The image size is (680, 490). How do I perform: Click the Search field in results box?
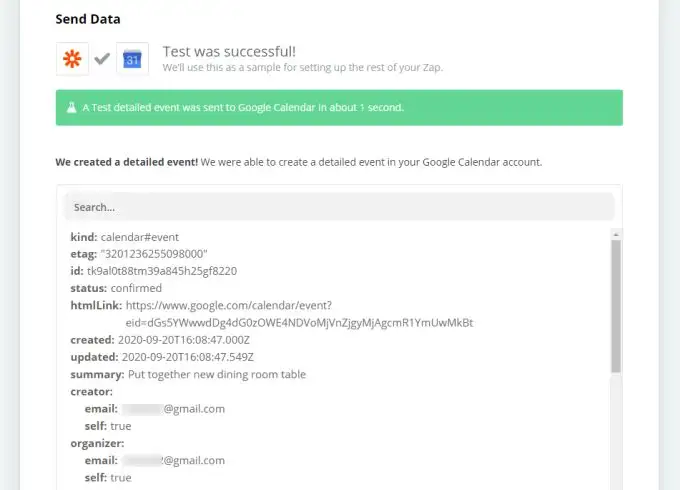(x=339, y=207)
